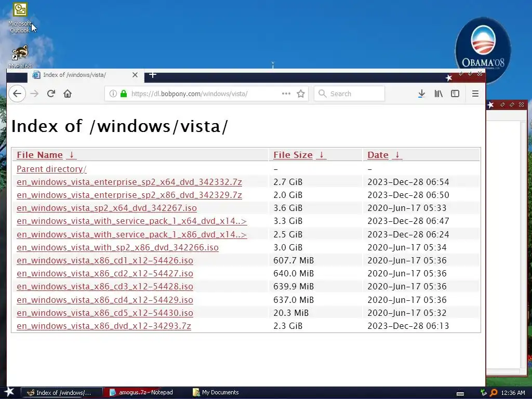Download en_windows_vista_enterprise_sp2_x86_dvd_342329.7z
This screenshot has height=399, width=532.
(129, 195)
